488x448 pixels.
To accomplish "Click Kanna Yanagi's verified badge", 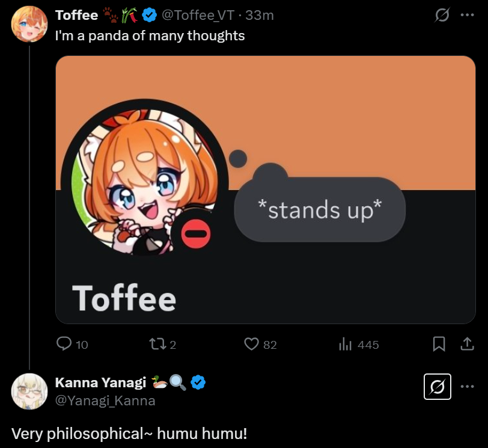I will click(198, 382).
